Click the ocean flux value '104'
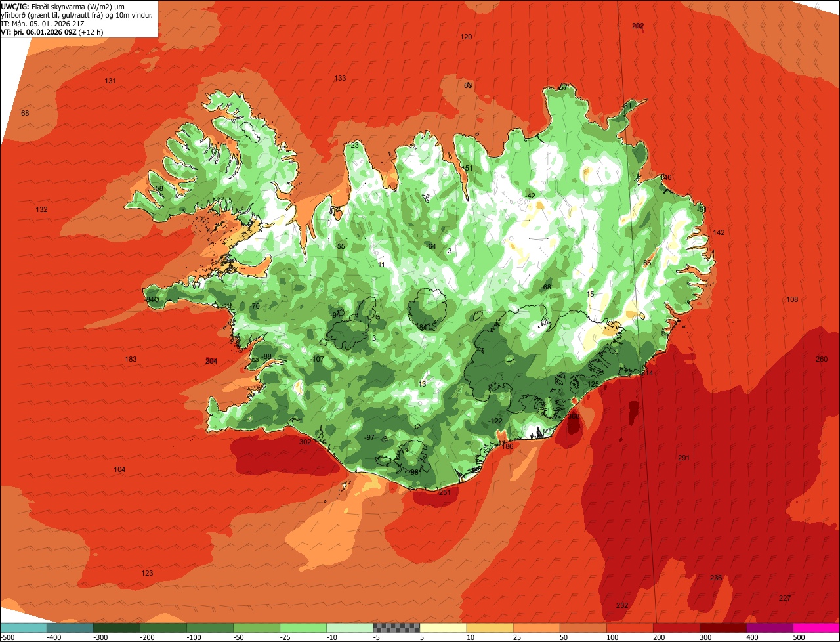 (119, 469)
